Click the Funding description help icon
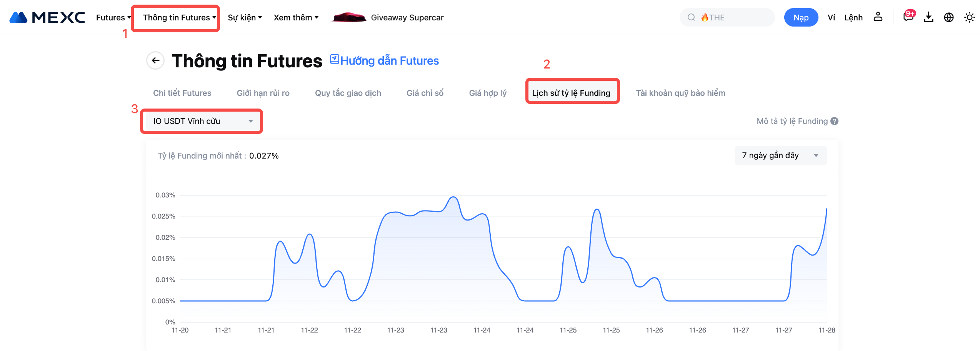Image resolution: width=980 pixels, height=351 pixels. (x=834, y=121)
